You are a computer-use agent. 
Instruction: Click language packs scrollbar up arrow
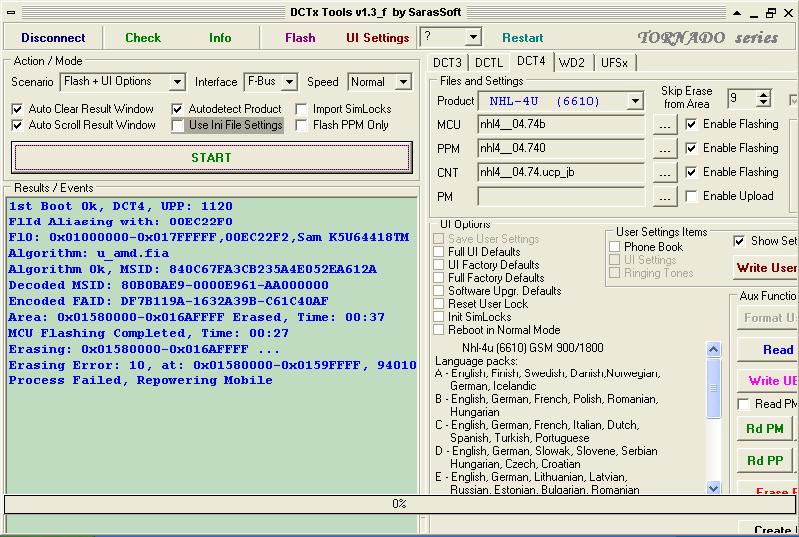tap(713, 349)
